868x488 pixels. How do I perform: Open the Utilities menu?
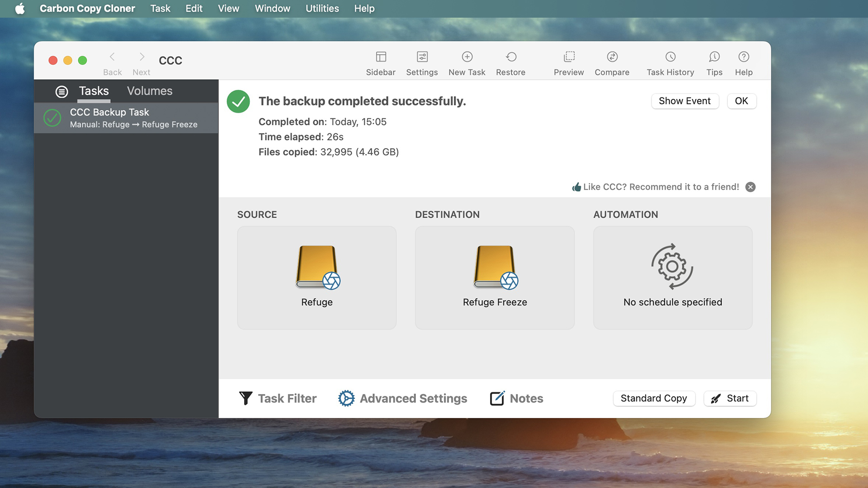click(x=322, y=9)
